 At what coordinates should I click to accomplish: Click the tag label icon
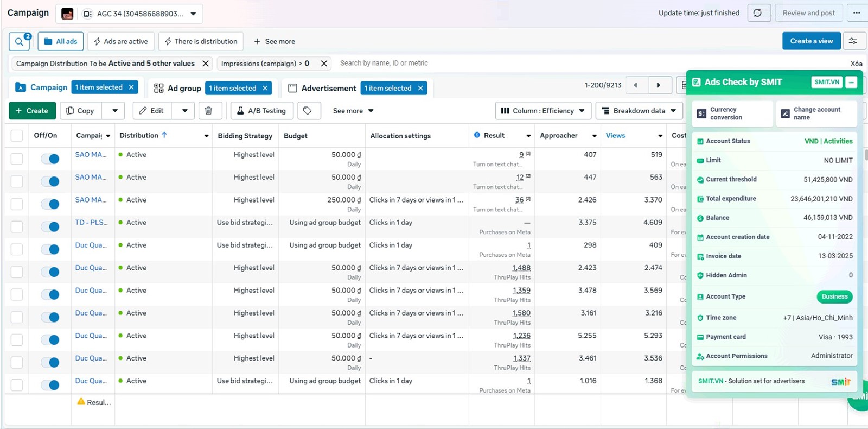click(308, 111)
